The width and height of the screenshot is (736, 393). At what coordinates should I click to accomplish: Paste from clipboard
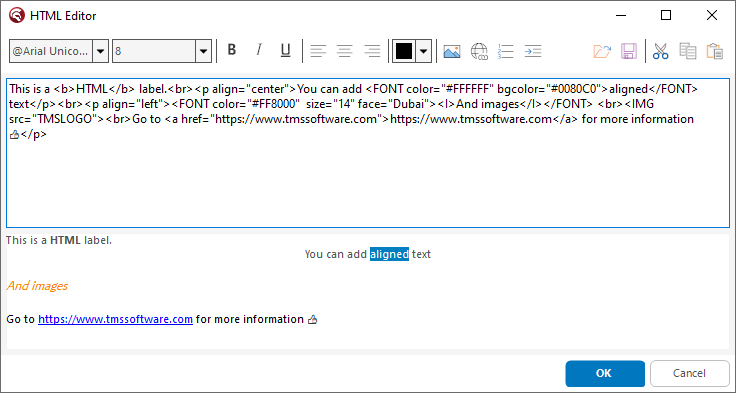tap(714, 51)
